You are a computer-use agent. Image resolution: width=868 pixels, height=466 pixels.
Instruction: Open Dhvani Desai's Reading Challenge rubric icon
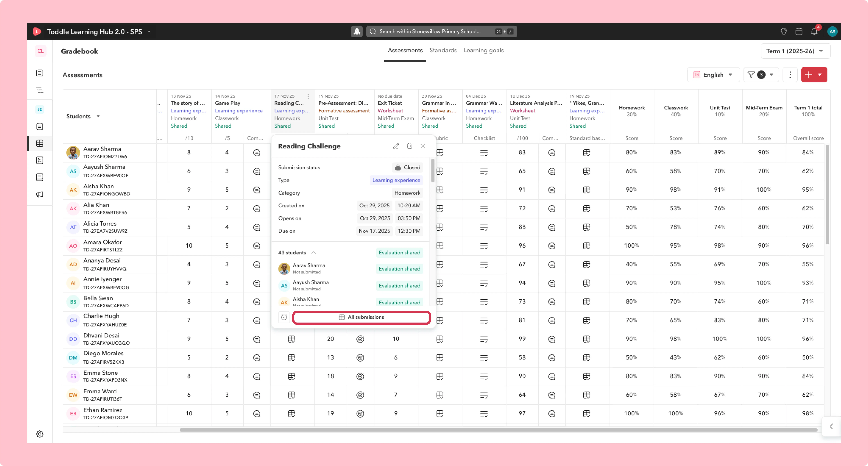291,339
